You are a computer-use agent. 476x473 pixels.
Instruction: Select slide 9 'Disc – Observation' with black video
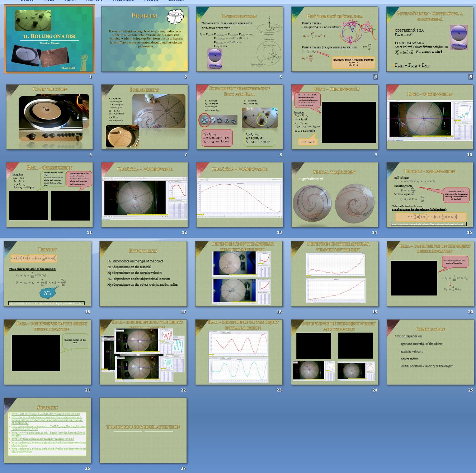[334, 117]
